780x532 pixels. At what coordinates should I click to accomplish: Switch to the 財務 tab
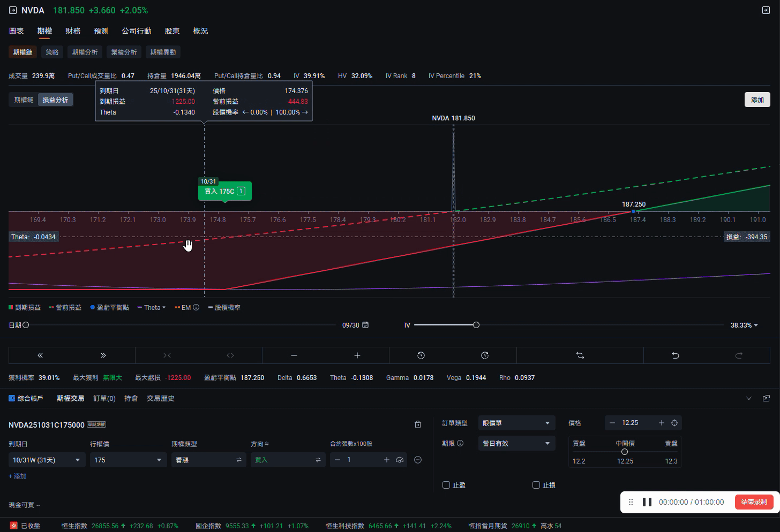coord(73,31)
